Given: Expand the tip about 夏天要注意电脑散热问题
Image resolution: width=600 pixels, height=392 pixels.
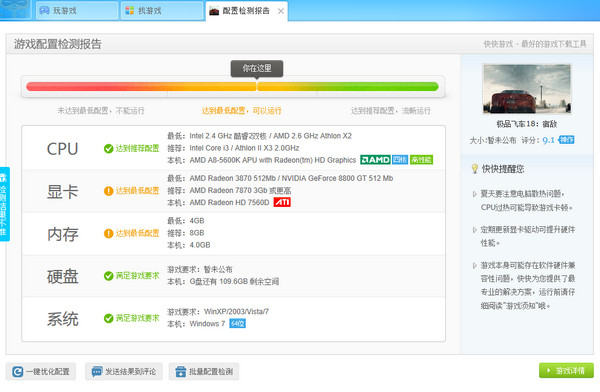Looking at the screenshot, I should coord(474,194).
